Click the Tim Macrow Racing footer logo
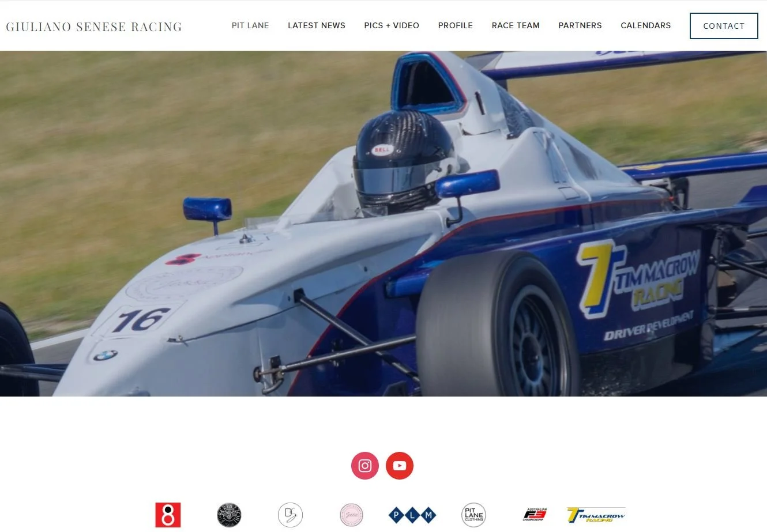 [596, 515]
